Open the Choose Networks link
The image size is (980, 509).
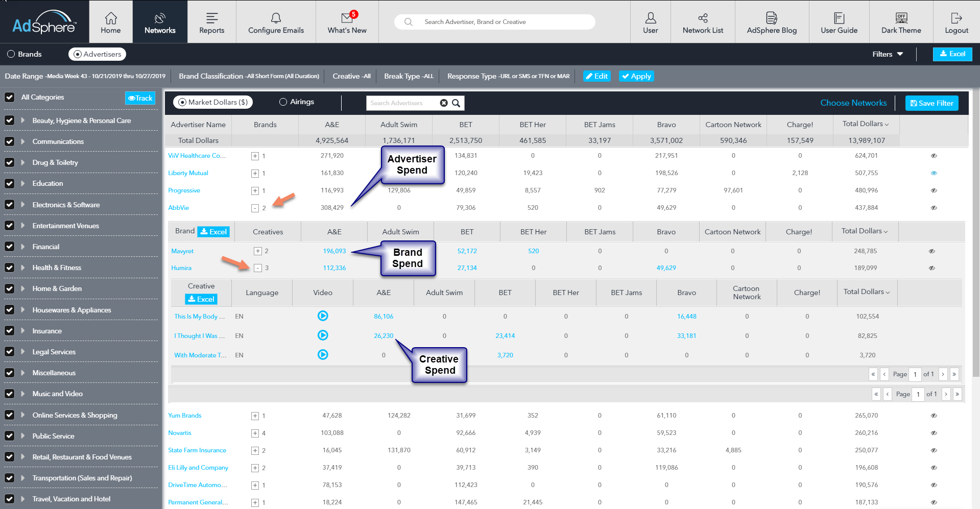coord(853,103)
